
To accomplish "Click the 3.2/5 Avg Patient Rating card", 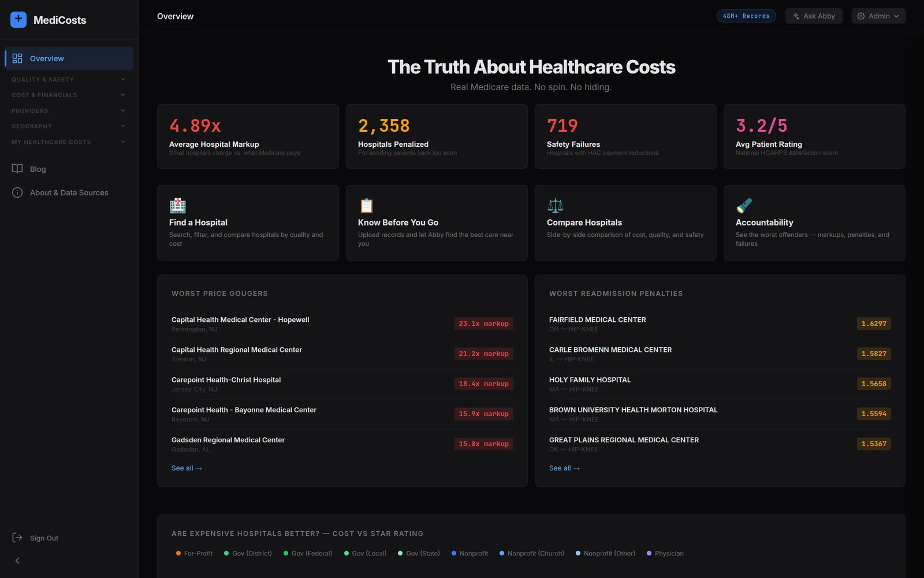I will pyautogui.click(x=814, y=136).
